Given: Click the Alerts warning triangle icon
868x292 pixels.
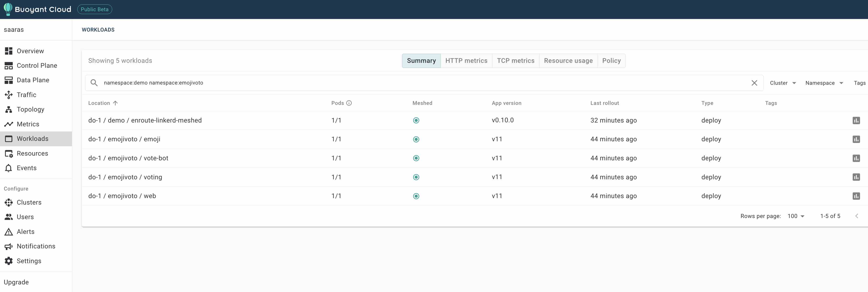Looking at the screenshot, I should point(9,232).
